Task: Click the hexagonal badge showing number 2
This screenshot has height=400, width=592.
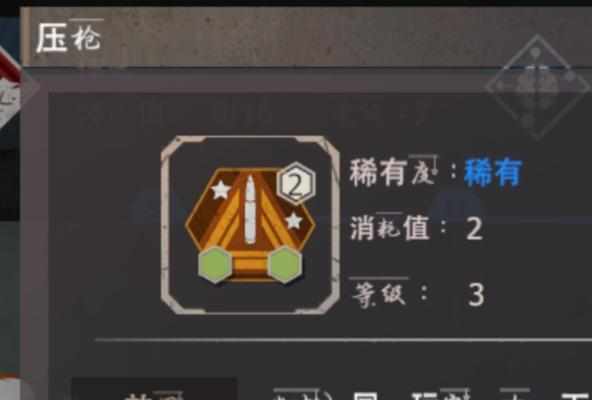Action: 296,184
